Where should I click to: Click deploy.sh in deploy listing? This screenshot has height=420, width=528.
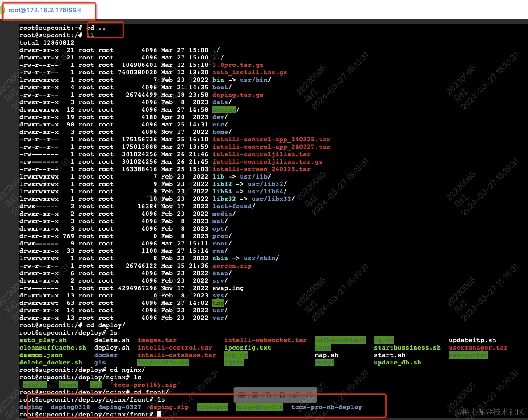point(112,347)
